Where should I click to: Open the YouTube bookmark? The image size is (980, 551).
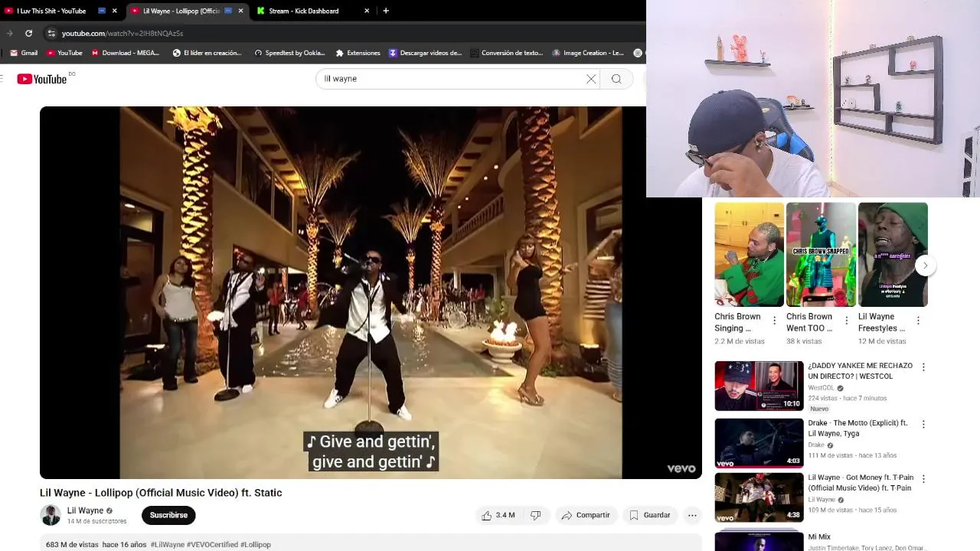click(x=64, y=53)
